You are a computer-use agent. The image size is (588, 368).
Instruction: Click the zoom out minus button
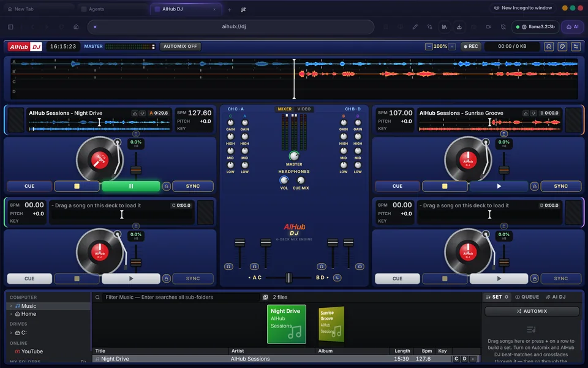(429, 47)
